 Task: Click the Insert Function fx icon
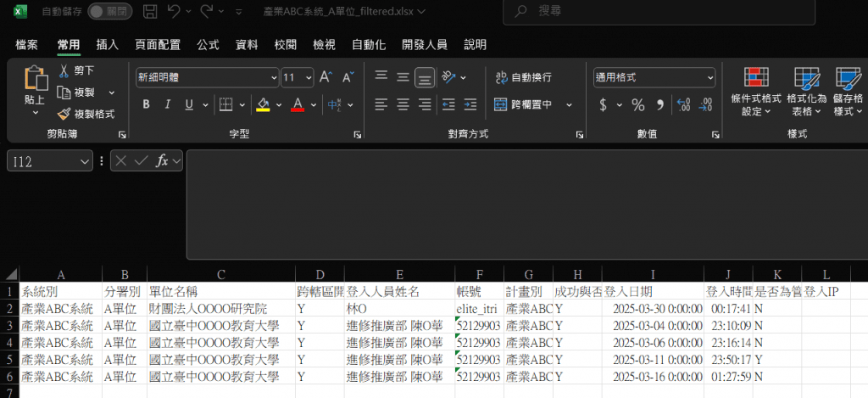[x=162, y=160]
